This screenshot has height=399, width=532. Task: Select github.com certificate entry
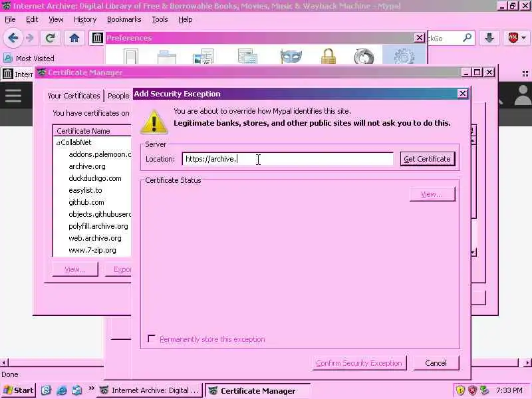point(86,202)
